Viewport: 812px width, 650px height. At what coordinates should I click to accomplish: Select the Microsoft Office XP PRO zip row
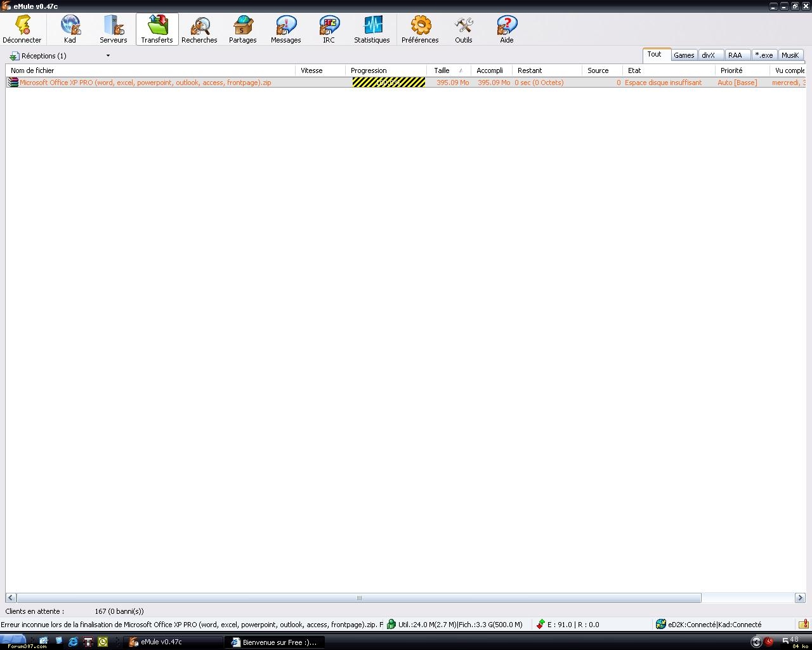pos(406,83)
